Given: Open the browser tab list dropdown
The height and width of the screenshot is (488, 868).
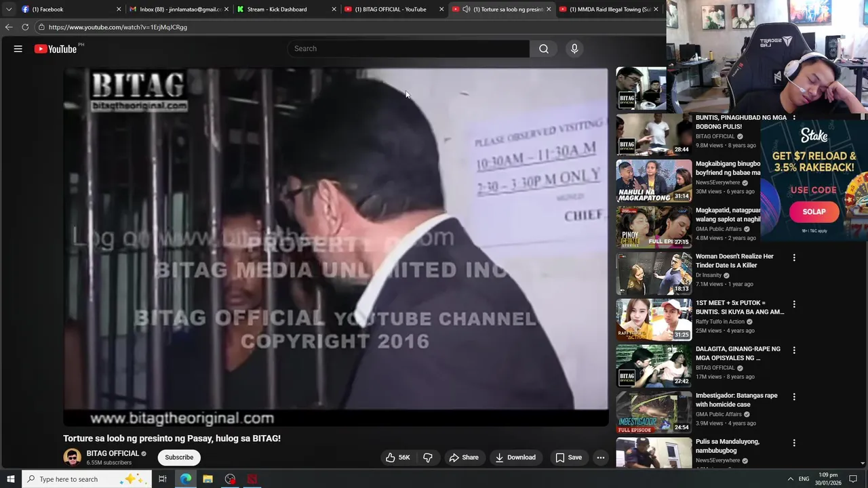Looking at the screenshot, I should 8,9.
